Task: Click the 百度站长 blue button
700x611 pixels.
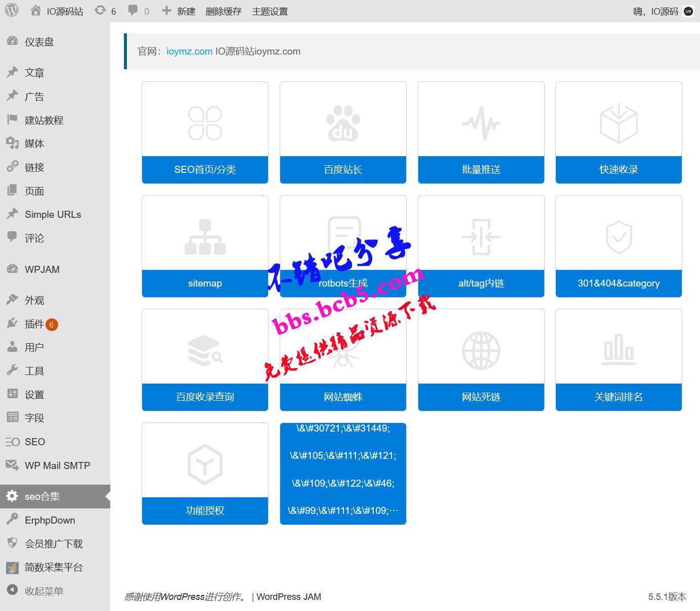Action: point(343,169)
